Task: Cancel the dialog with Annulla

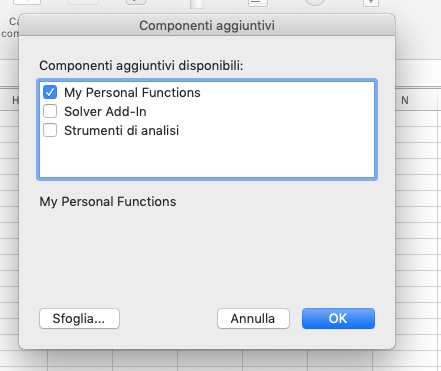Action: coord(253,319)
